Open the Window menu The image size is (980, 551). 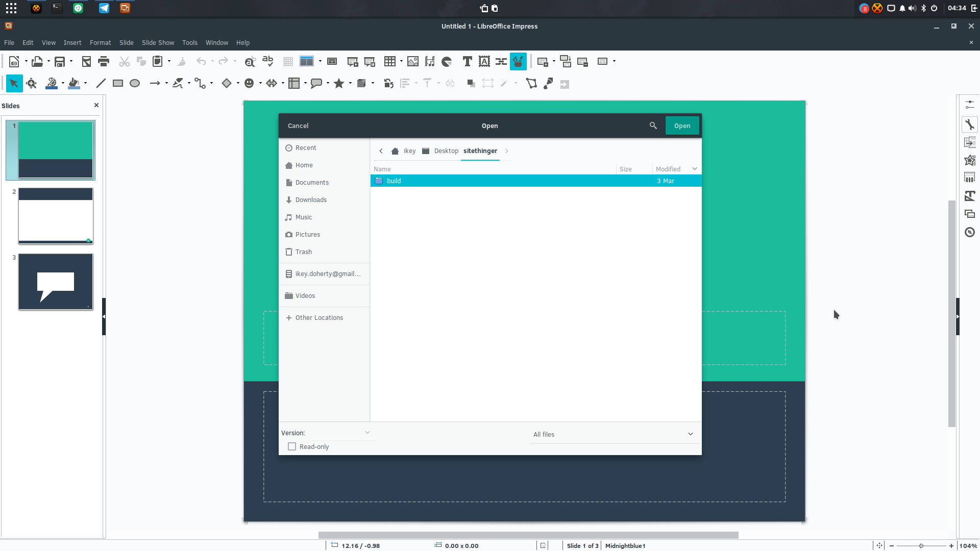point(217,43)
